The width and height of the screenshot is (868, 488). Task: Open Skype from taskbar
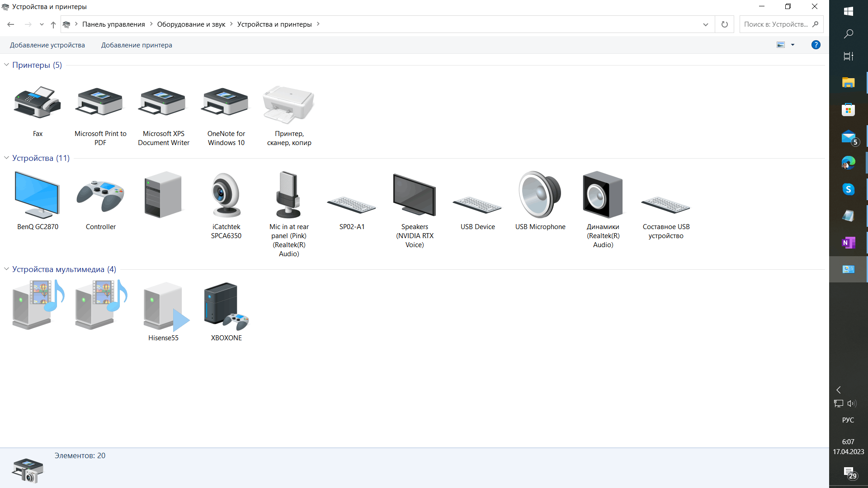pyautogui.click(x=848, y=189)
